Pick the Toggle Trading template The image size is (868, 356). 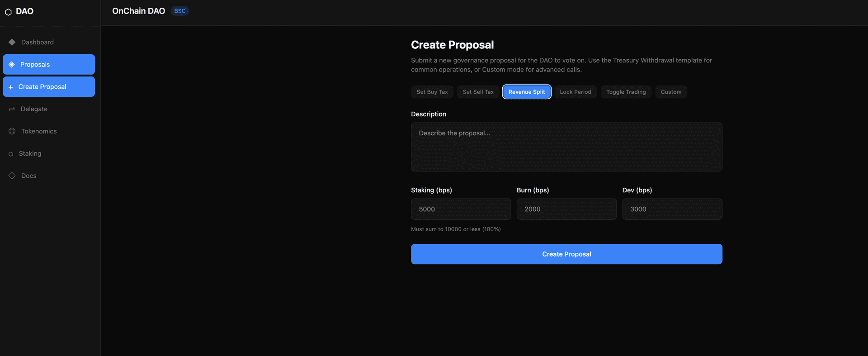(x=626, y=92)
